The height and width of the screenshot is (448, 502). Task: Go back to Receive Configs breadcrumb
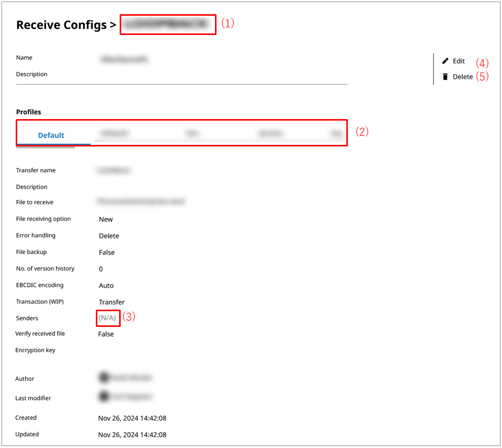61,25
